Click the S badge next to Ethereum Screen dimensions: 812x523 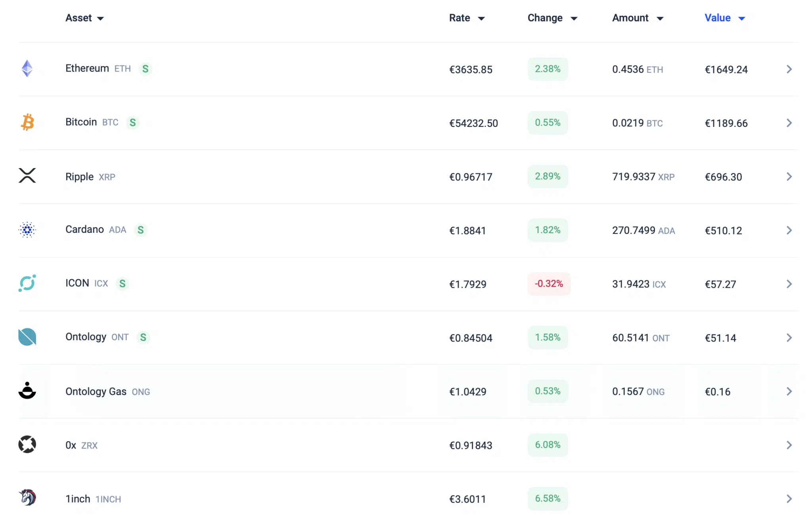pos(146,69)
